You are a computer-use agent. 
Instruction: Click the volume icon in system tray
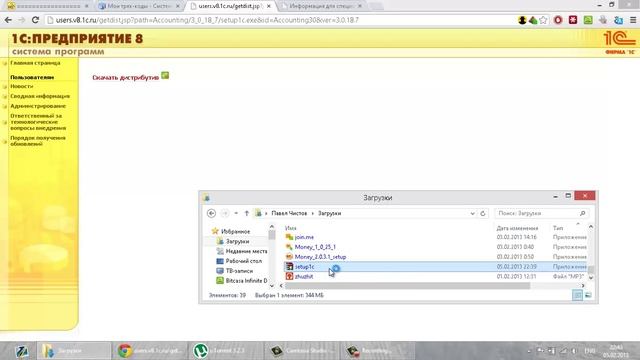(574, 351)
